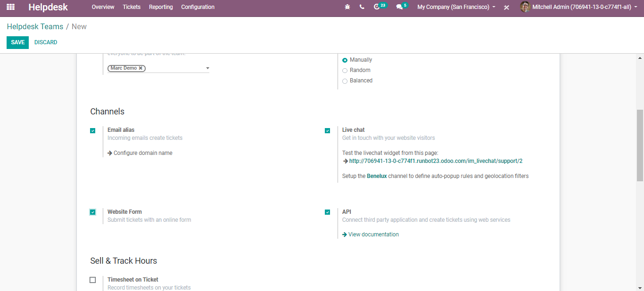Screen dimensions: 644x291
Task: Open Configure domain name link
Action: click(x=143, y=153)
